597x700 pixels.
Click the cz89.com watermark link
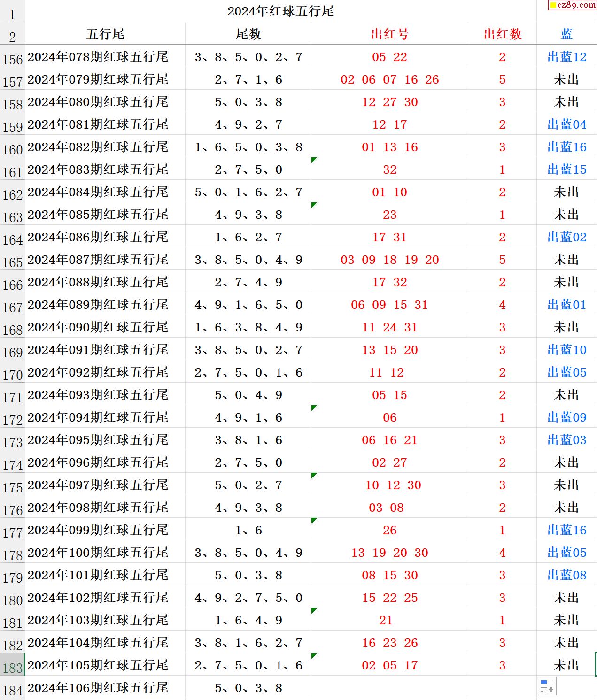point(573,5)
